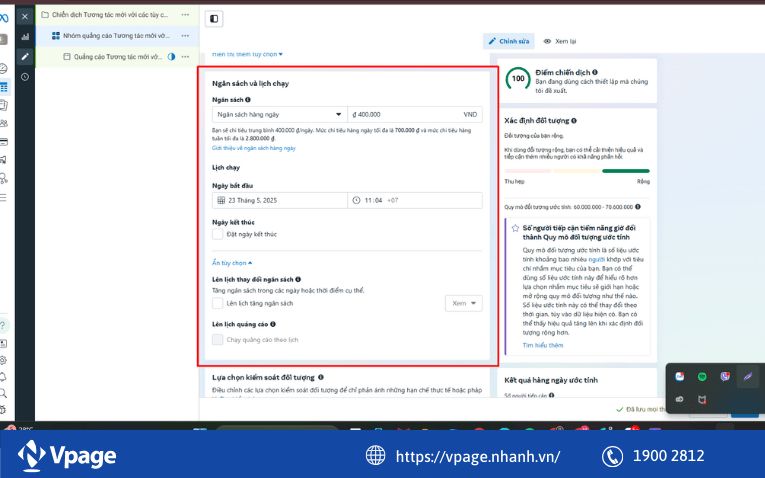Open the Tìm hiểu thêm link

[x=543, y=345]
